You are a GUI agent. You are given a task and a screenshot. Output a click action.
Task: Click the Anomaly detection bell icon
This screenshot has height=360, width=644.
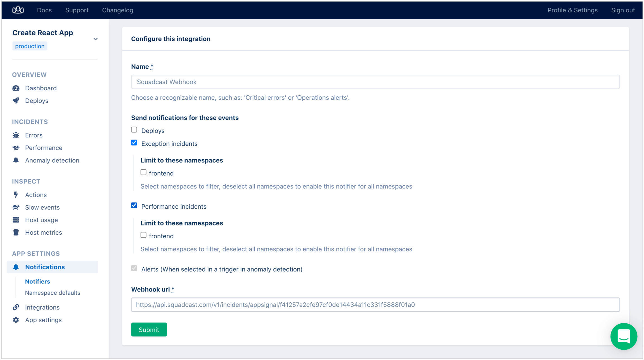[x=16, y=160]
